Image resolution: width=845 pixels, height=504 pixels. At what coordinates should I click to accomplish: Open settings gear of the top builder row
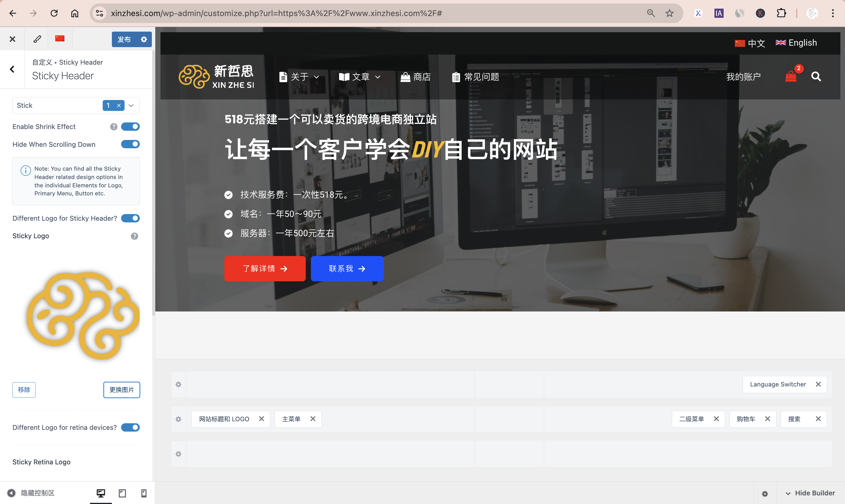click(x=178, y=384)
